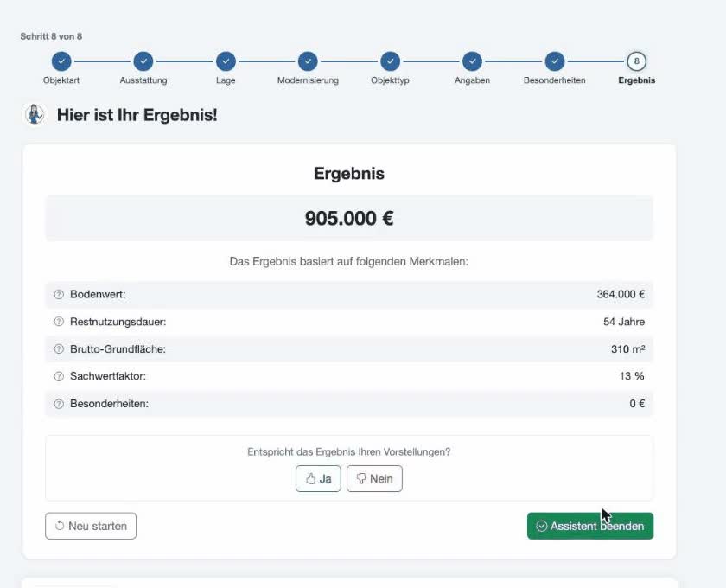This screenshot has height=588, width=726.
Task: Show help for Sachwertfaktor
Action: pos(59,376)
